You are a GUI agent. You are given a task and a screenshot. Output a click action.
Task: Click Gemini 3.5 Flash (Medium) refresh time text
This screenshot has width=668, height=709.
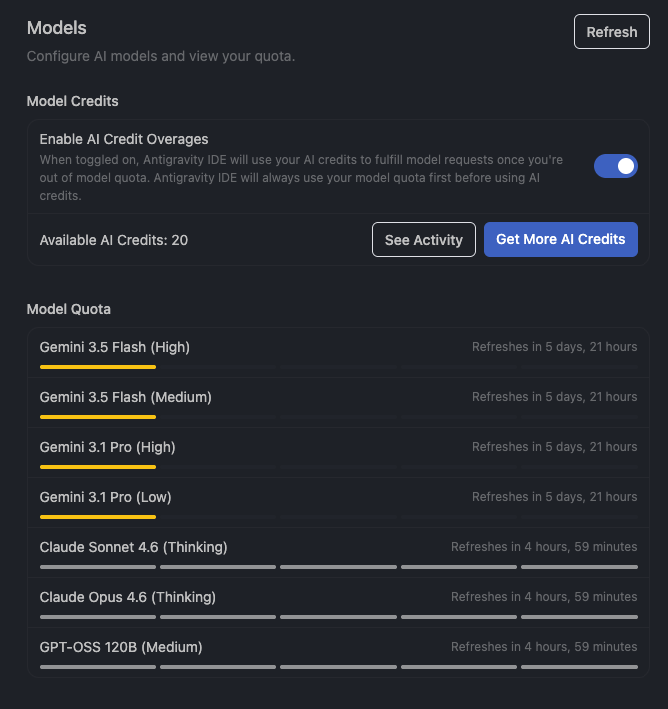pyautogui.click(x=554, y=397)
